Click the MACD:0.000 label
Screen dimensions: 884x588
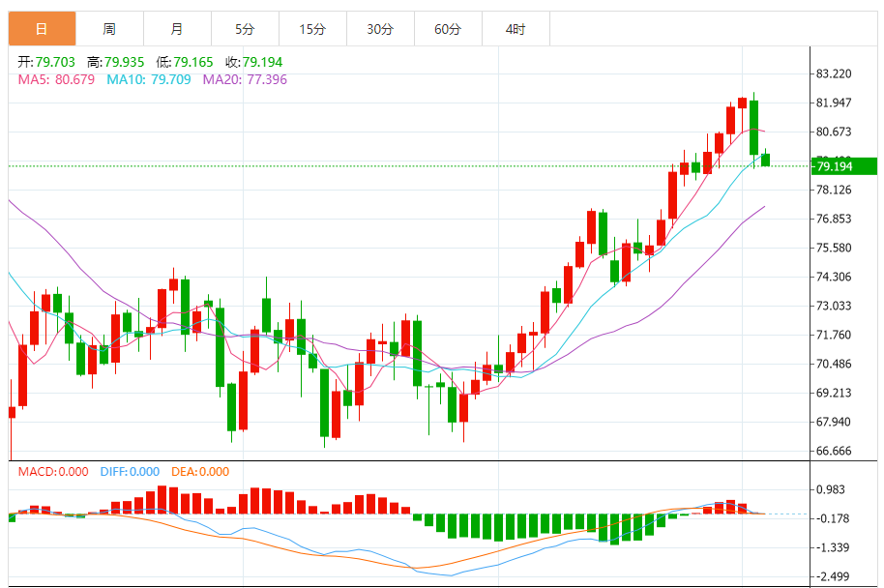point(53,472)
